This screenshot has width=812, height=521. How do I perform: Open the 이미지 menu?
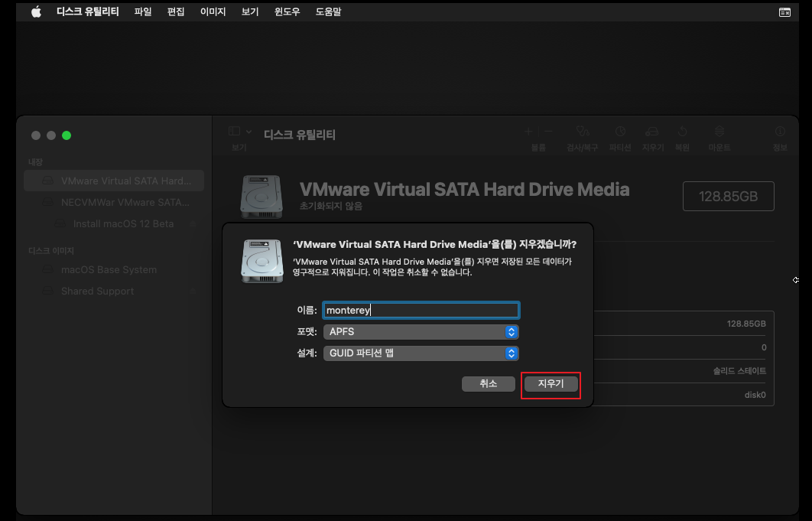(x=213, y=11)
